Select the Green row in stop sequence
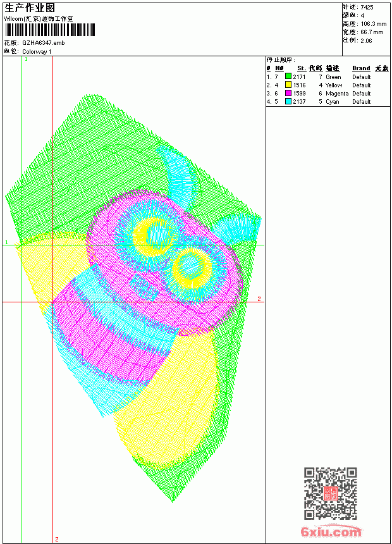392x544 pixels. click(x=328, y=77)
